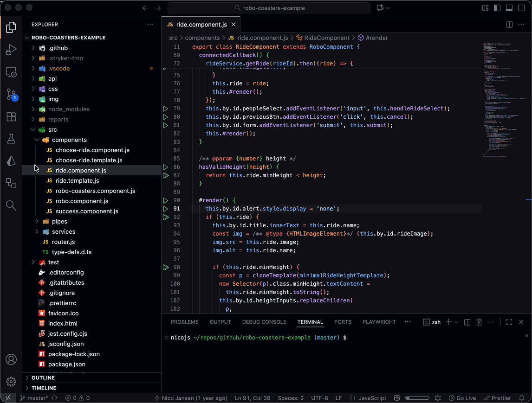Open the Run and Debug view
The height and width of the screenshot is (403, 532).
pyautogui.click(x=11, y=50)
